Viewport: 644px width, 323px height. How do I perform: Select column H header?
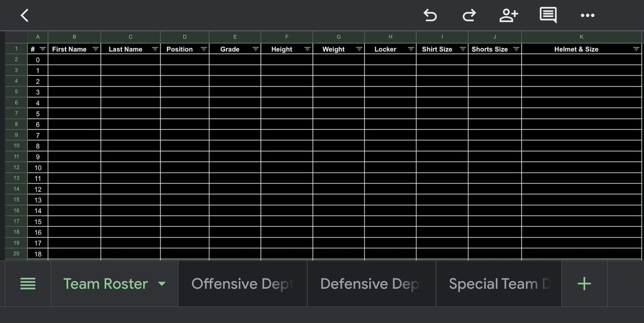pos(390,37)
